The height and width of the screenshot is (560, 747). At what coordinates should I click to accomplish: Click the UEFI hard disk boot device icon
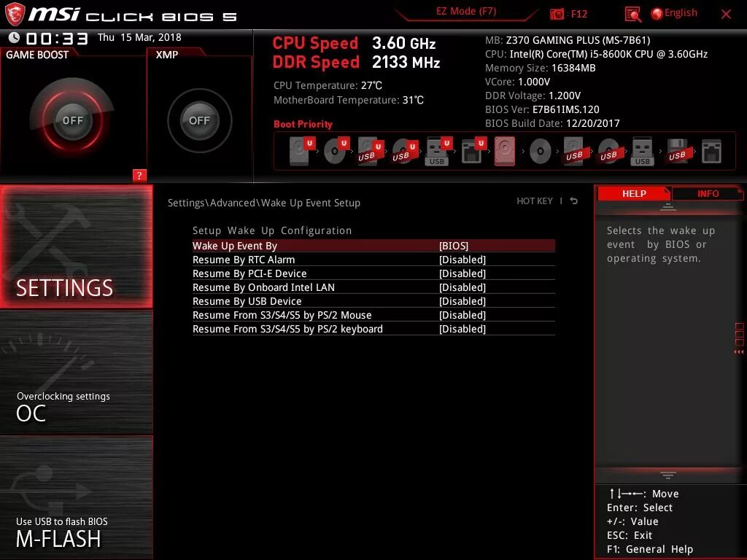tap(302, 151)
